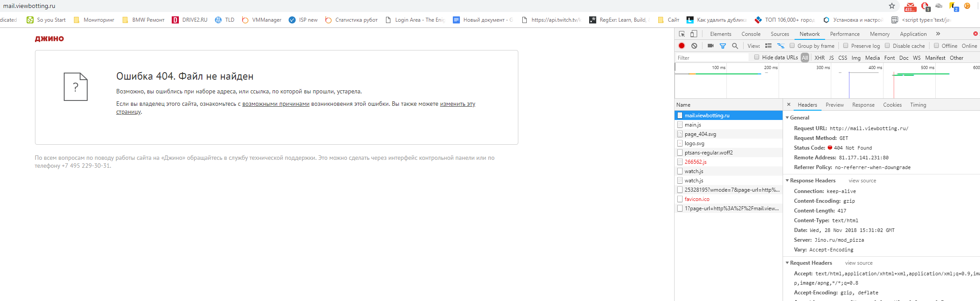Toggle the device toolbar icon
This screenshot has height=301, width=980.
point(694,34)
